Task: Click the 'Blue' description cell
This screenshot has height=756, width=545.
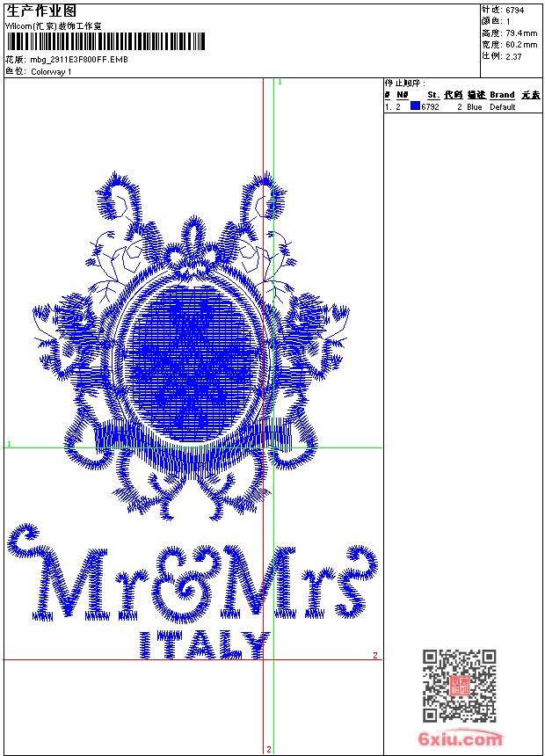Action: tap(475, 107)
